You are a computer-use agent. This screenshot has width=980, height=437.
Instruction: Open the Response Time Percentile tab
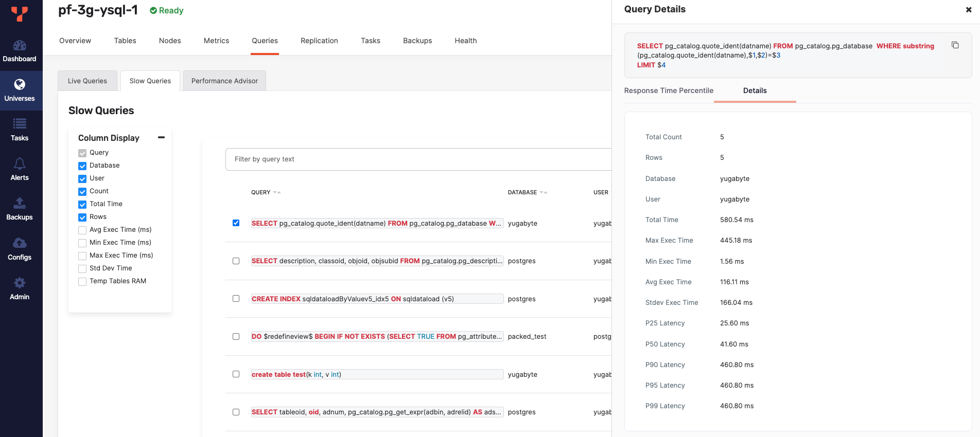pos(669,90)
